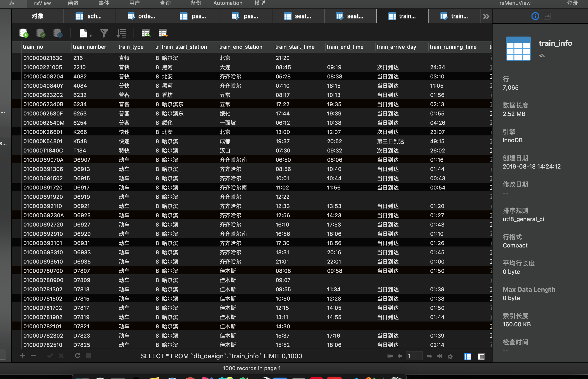Screen dimensions: 588x379
Task: Show the table information panel icon
Action: [x=535, y=16]
